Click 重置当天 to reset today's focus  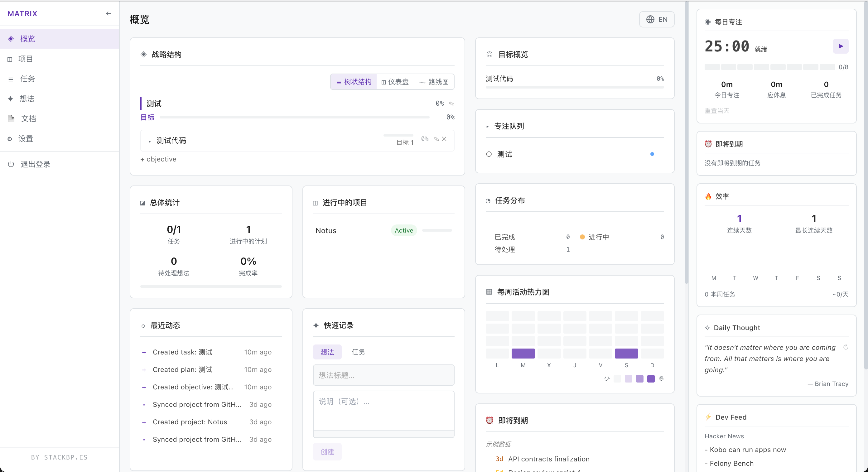pos(717,111)
